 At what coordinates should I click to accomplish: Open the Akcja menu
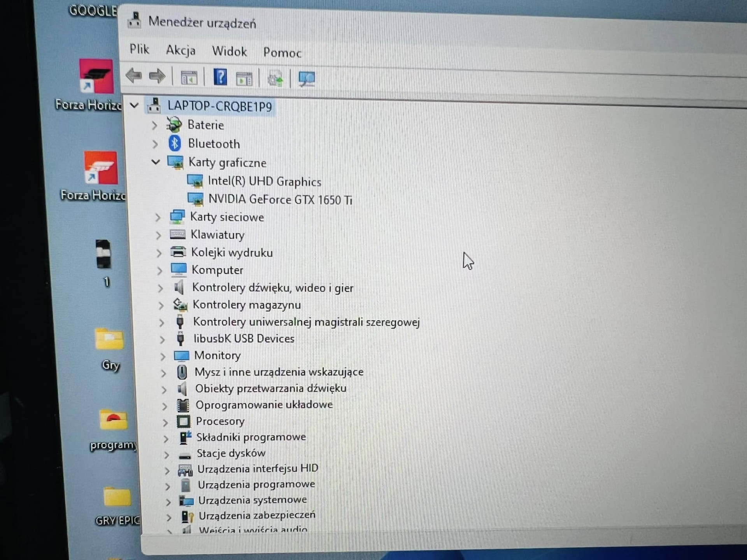181,51
